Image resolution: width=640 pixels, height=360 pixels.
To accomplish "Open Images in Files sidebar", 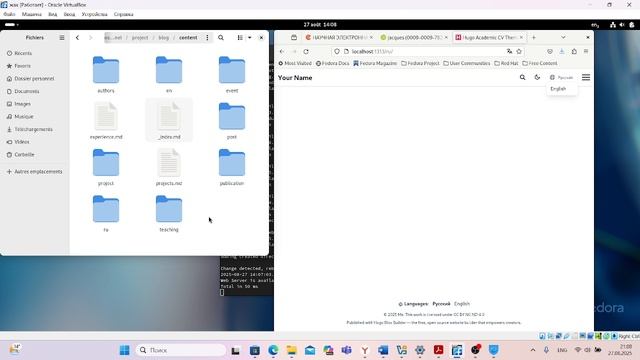I will pyautogui.click(x=22, y=104).
